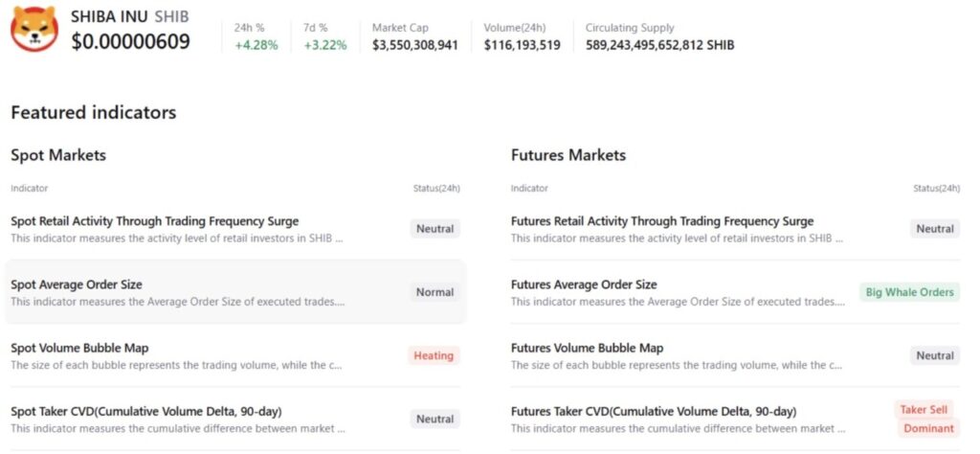Open the Spot Volume Bubble Map indicator
The image size is (980, 454).
click(x=80, y=348)
